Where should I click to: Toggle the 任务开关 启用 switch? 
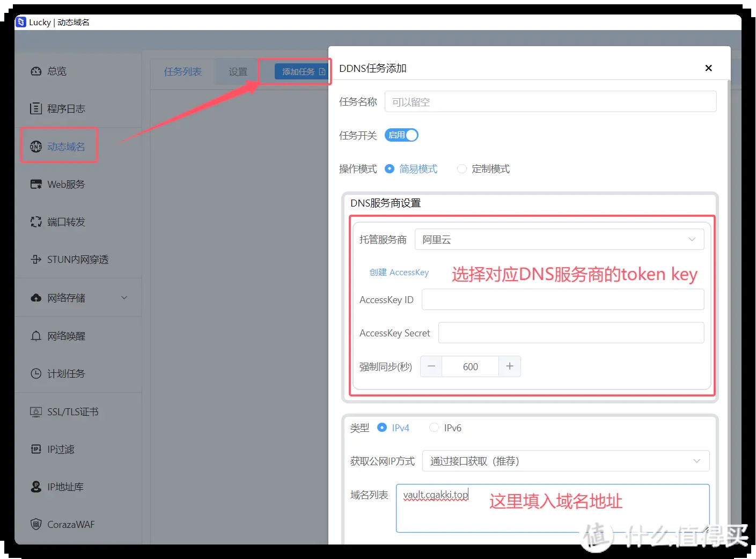[x=401, y=135]
